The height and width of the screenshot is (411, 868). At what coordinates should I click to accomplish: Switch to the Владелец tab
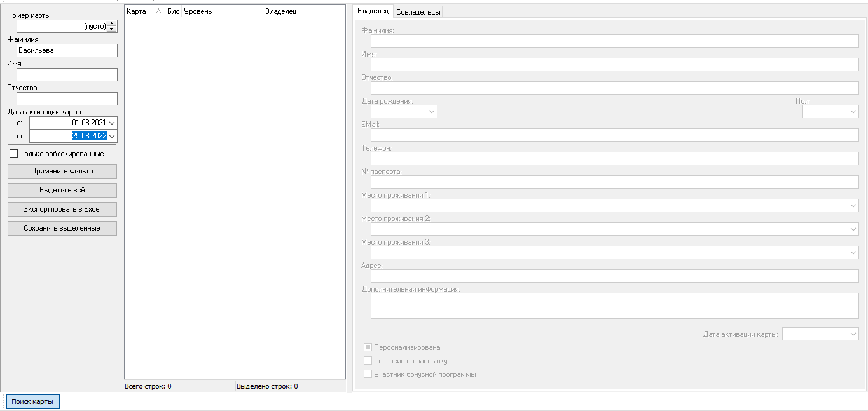pos(373,11)
